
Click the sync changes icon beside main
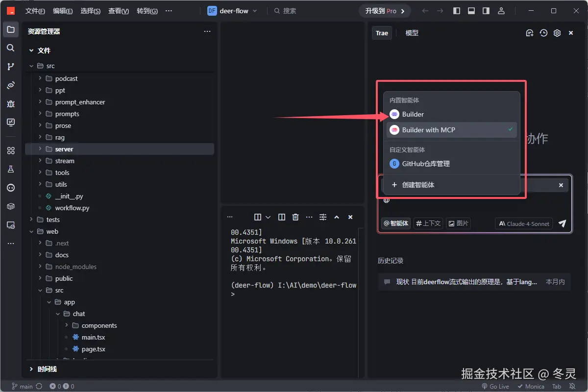click(x=39, y=387)
